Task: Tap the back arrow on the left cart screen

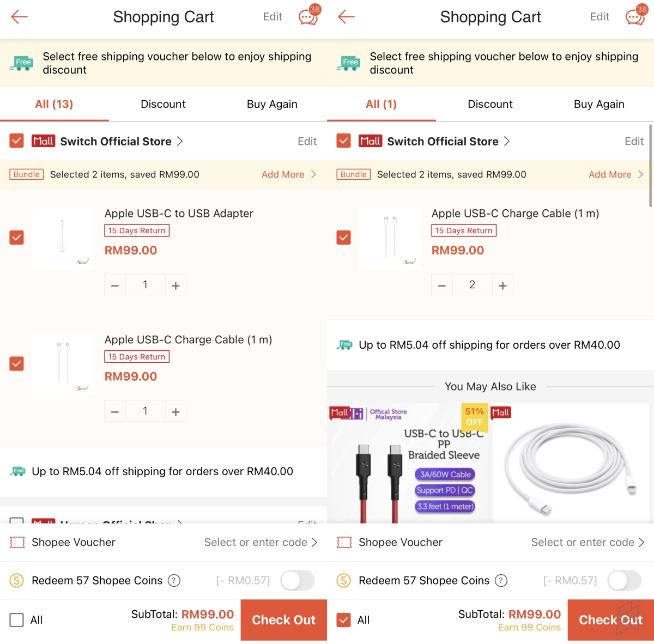Action: pyautogui.click(x=19, y=17)
